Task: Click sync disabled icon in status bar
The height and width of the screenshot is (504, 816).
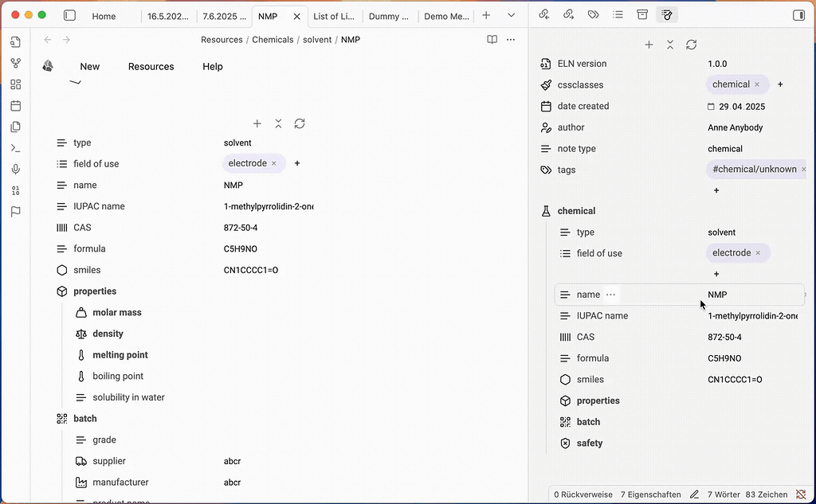Action: [801, 494]
